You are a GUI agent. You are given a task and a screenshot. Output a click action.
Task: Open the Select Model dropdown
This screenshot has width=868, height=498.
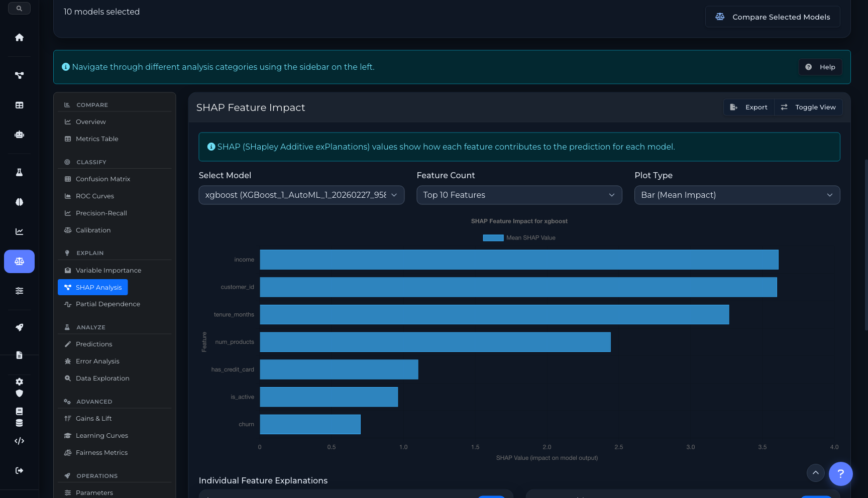(301, 195)
